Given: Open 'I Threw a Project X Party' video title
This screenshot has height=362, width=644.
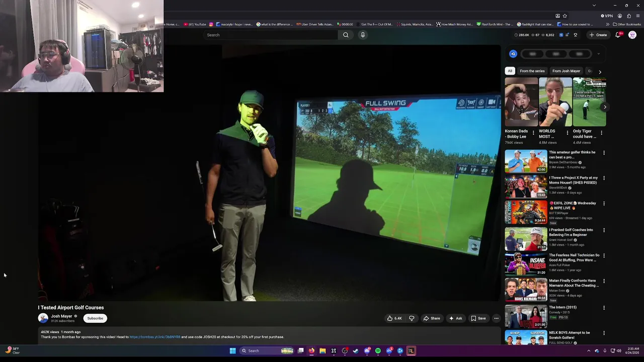Looking at the screenshot, I should coord(574,180).
